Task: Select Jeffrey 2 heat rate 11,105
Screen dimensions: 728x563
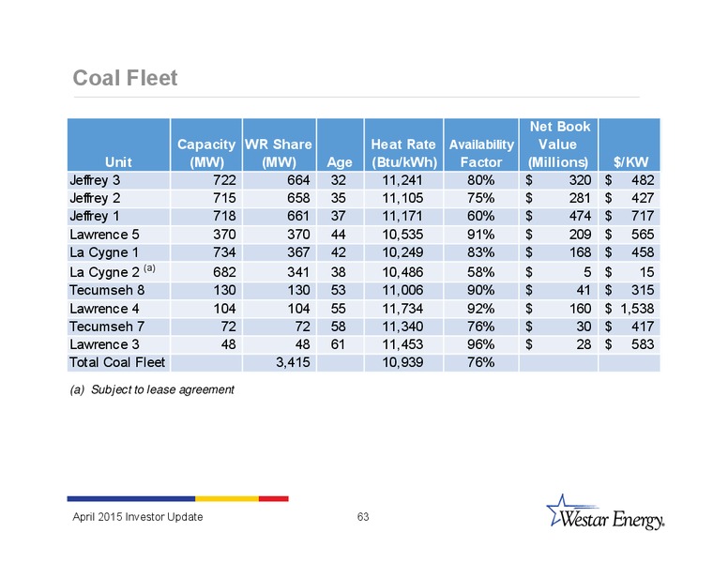Action: [x=402, y=198]
